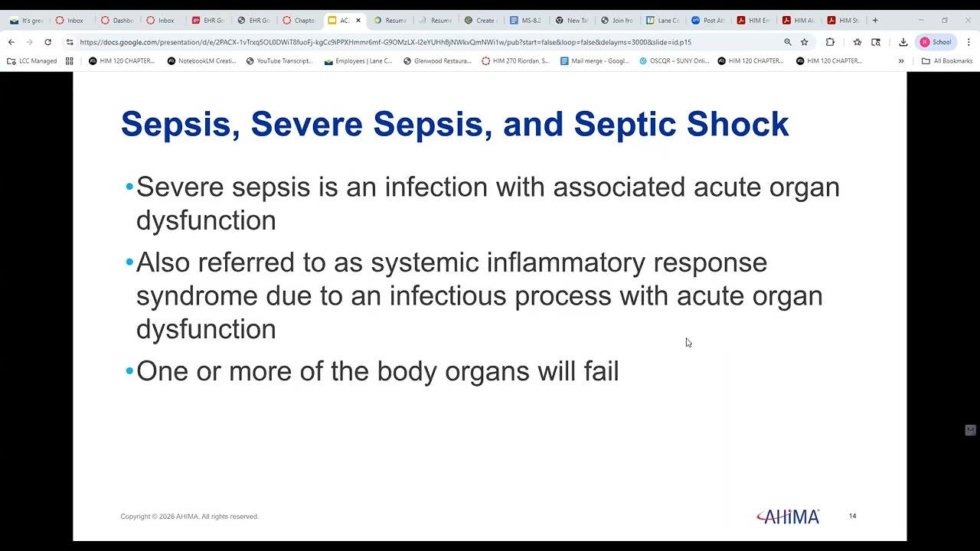Open the Chrome three-dot menu
The width and height of the screenshot is (980, 551).
(969, 42)
